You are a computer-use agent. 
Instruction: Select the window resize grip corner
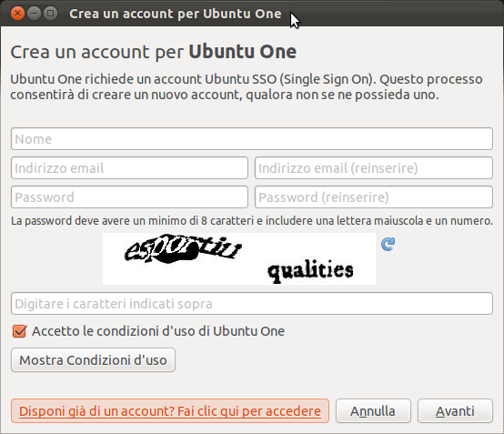pyautogui.click(x=499, y=429)
